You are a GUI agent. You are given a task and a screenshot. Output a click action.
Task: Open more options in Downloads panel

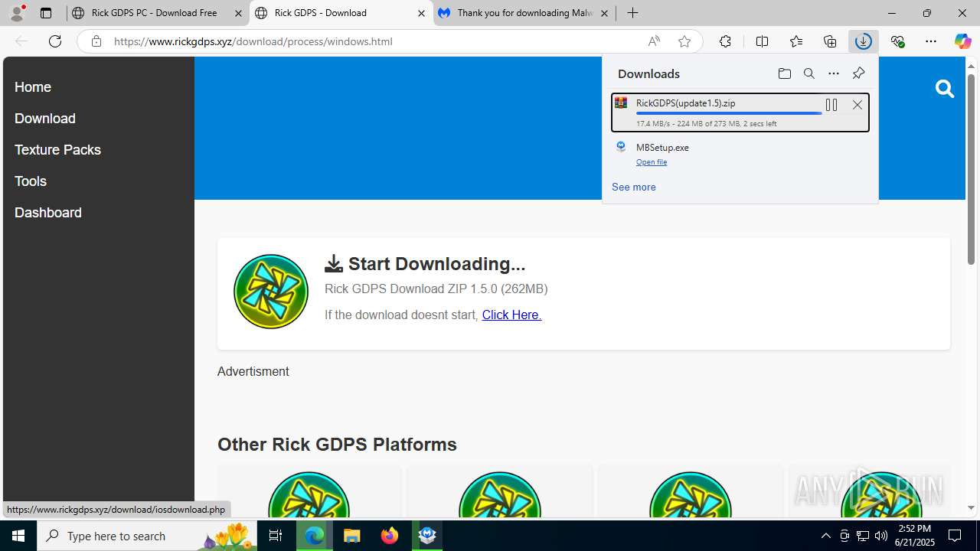[x=834, y=73]
